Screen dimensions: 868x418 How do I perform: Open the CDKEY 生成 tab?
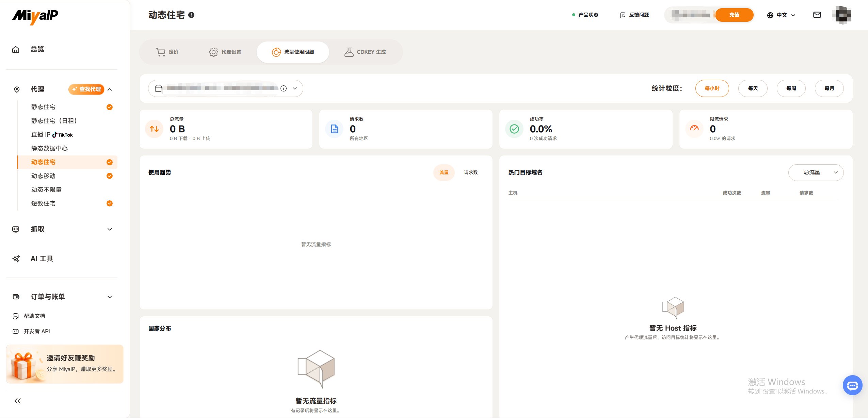pyautogui.click(x=365, y=52)
